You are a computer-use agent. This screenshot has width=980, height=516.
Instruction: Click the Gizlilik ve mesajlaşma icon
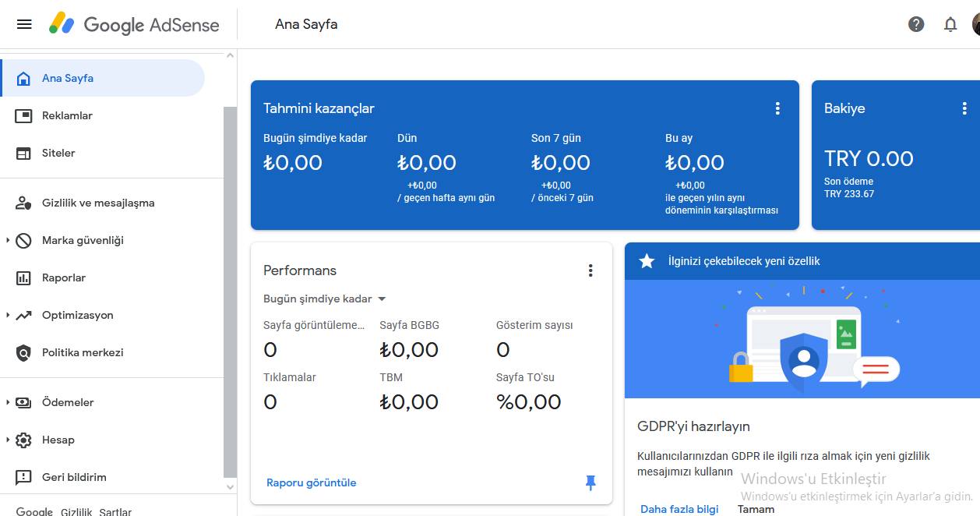click(x=24, y=203)
